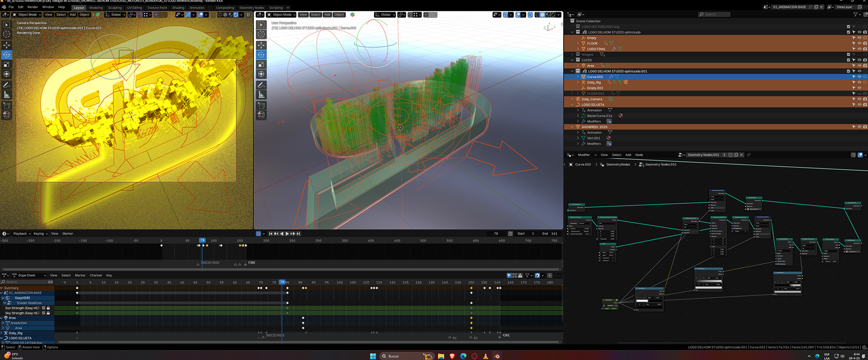Jump to the start frame in timeline controls
Image resolution: width=868 pixels, height=360 pixels.
[271, 234]
